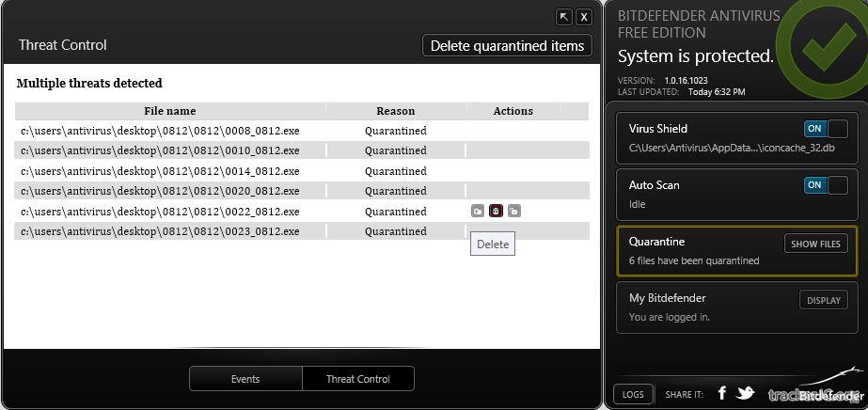This screenshot has width=868, height=410.
Task: Toggle Virus Shield off
Action: tap(825, 129)
